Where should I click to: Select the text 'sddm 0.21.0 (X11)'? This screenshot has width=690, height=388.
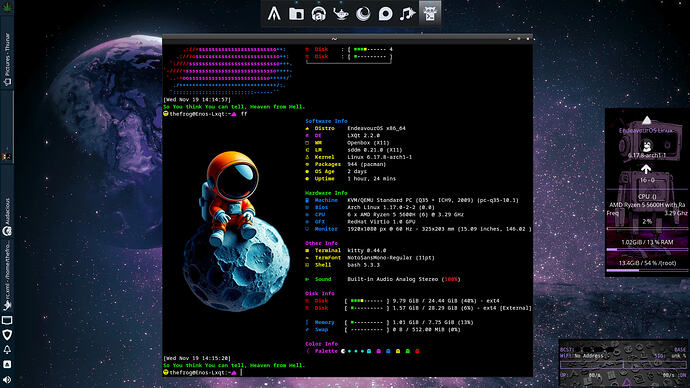tap(374, 150)
